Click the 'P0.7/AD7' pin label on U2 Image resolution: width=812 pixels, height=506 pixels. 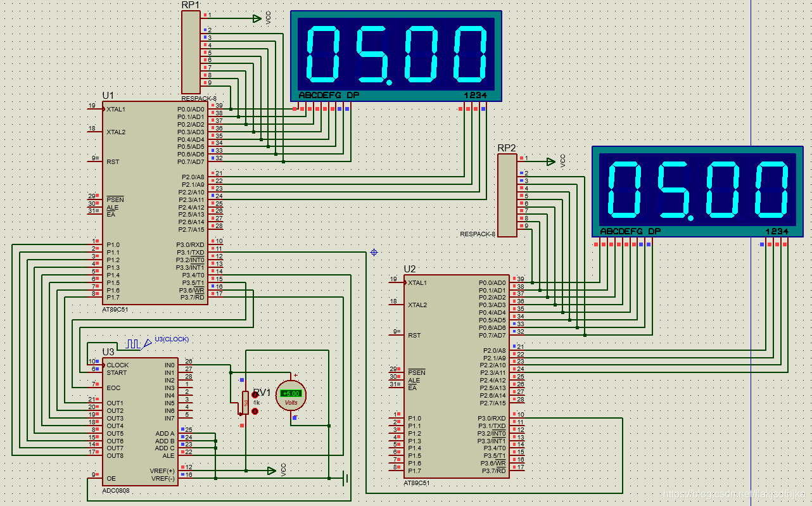tap(493, 335)
